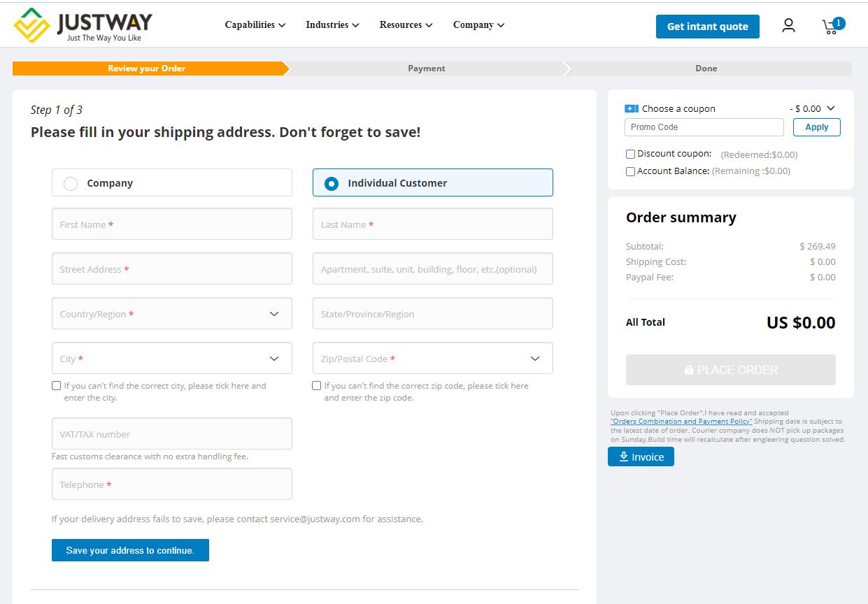Tick the Discount coupon checkbox
Screen dimensions: 868x604
click(630, 154)
